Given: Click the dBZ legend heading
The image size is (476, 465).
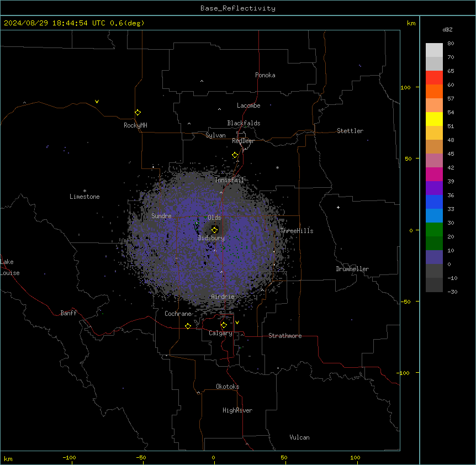Looking at the screenshot, I should [x=447, y=29].
